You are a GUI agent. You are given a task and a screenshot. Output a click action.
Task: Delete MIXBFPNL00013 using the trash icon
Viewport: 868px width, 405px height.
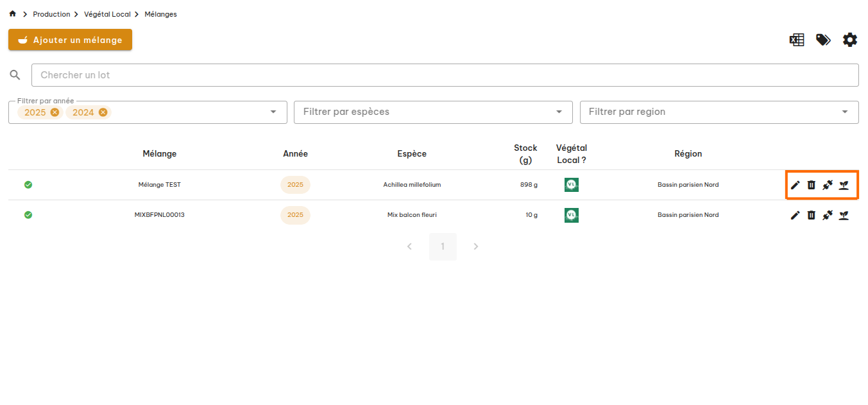click(811, 215)
